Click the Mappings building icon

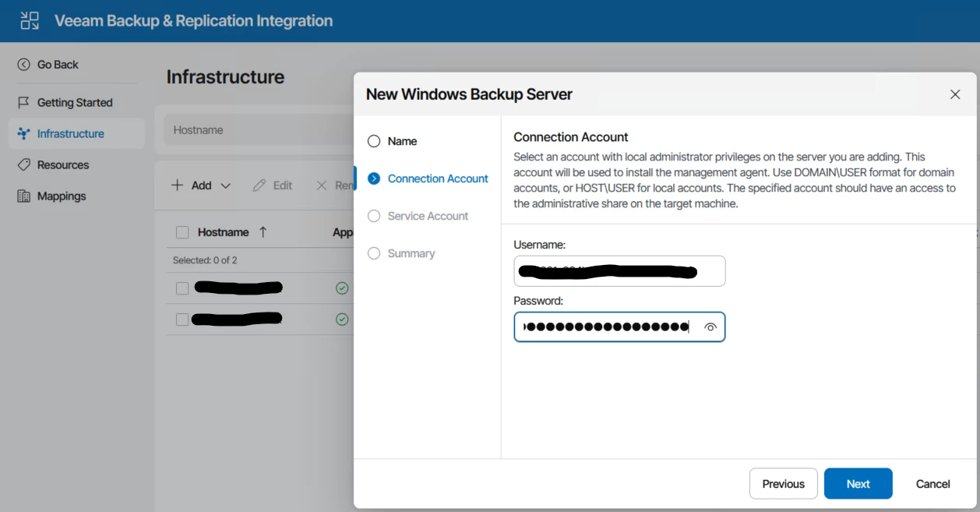(24, 196)
